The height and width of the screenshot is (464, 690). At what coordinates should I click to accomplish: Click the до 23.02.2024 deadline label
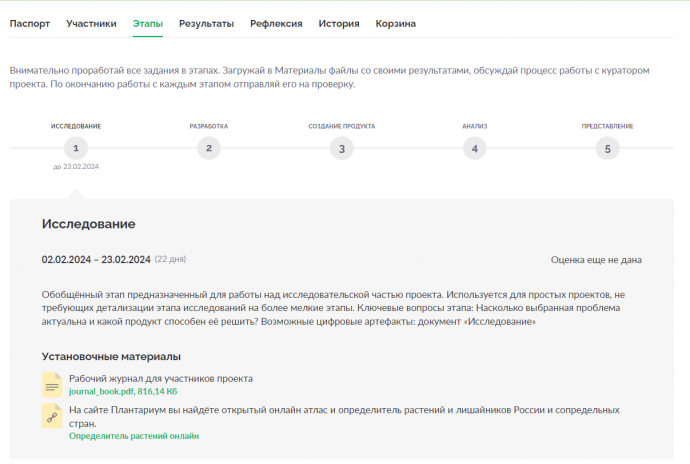pos(76,166)
